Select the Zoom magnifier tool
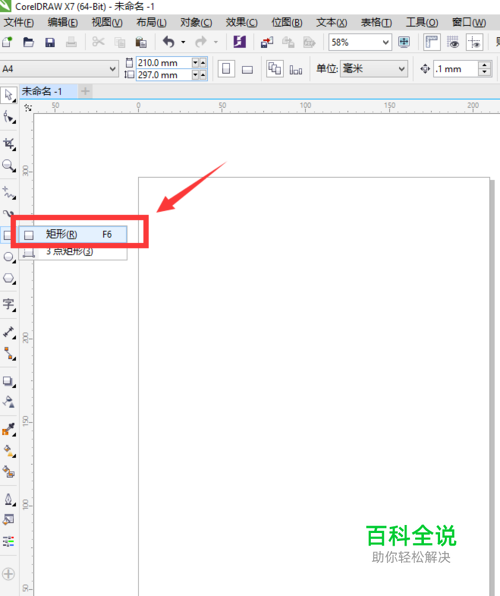 coord(9,165)
